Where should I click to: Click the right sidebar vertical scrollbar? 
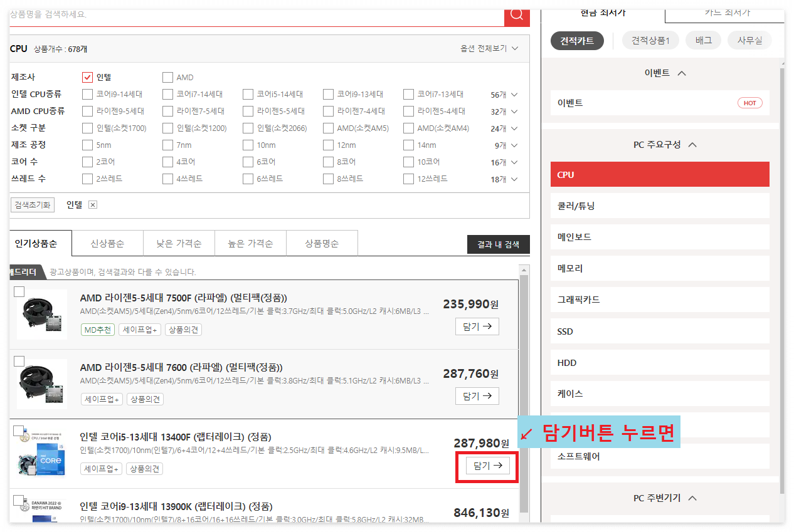click(781, 282)
